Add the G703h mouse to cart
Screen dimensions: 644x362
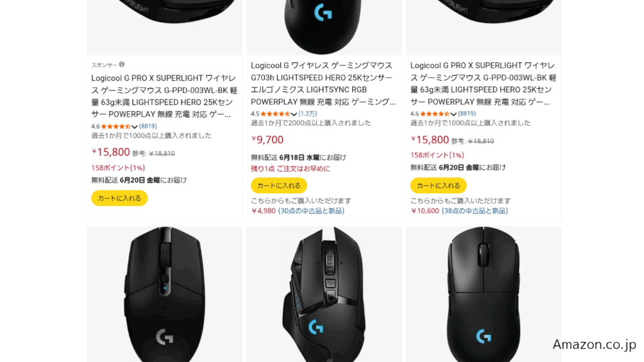click(x=279, y=185)
